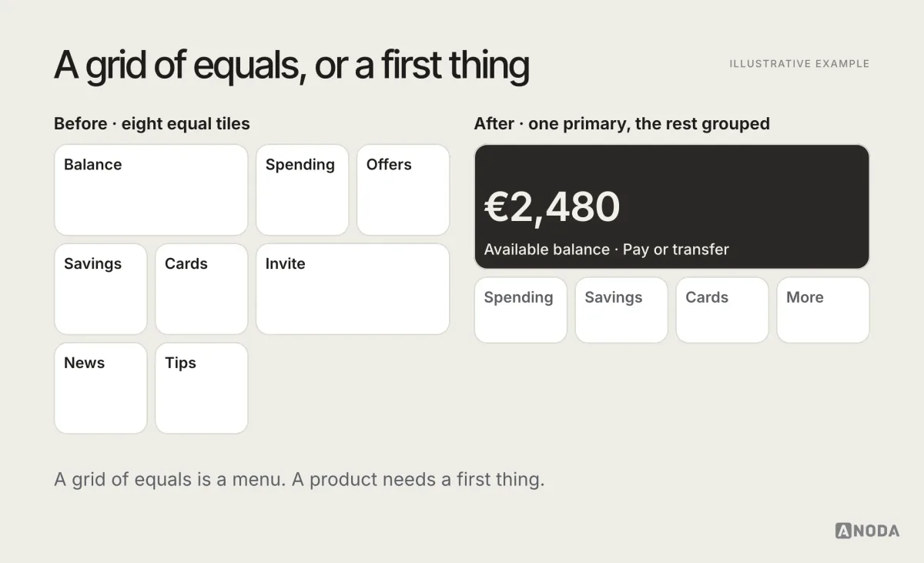Click the ANODA logo icon
This screenshot has height=563, width=924.
[x=843, y=531]
